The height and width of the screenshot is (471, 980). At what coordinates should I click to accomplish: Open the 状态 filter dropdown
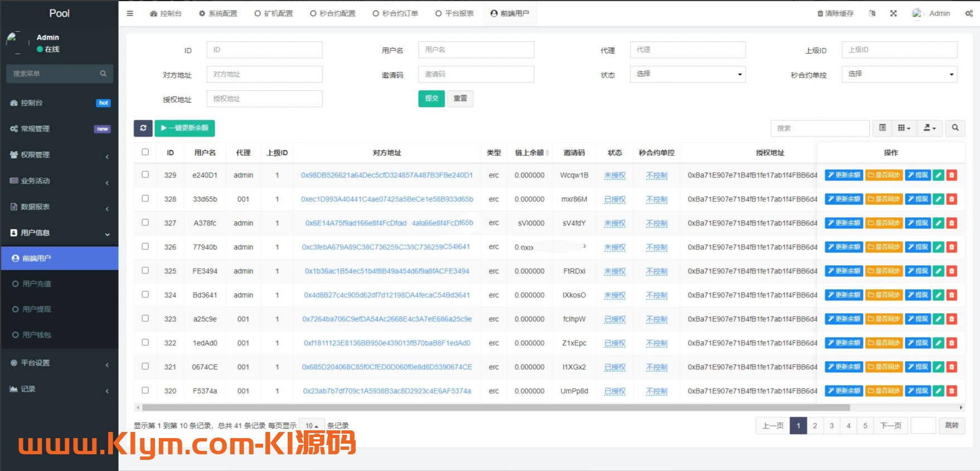click(688, 74)
